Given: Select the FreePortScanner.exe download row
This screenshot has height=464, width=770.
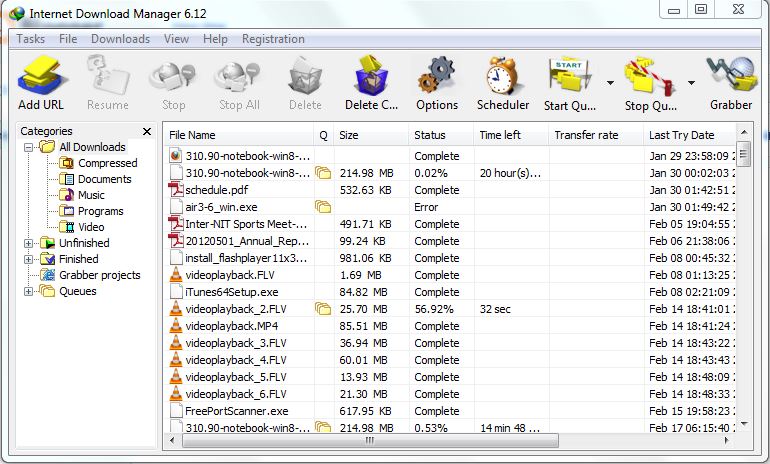Looking at the screenshot, I should (x=449, y=411).
